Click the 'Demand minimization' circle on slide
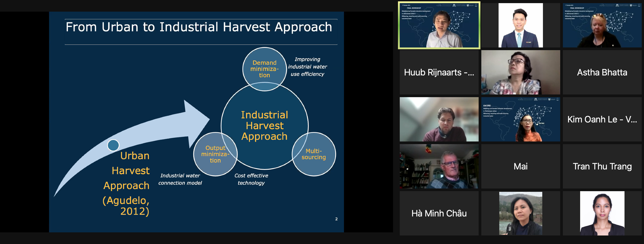The width and height of the screenshot is (644, 244). [x=264, y=69]
